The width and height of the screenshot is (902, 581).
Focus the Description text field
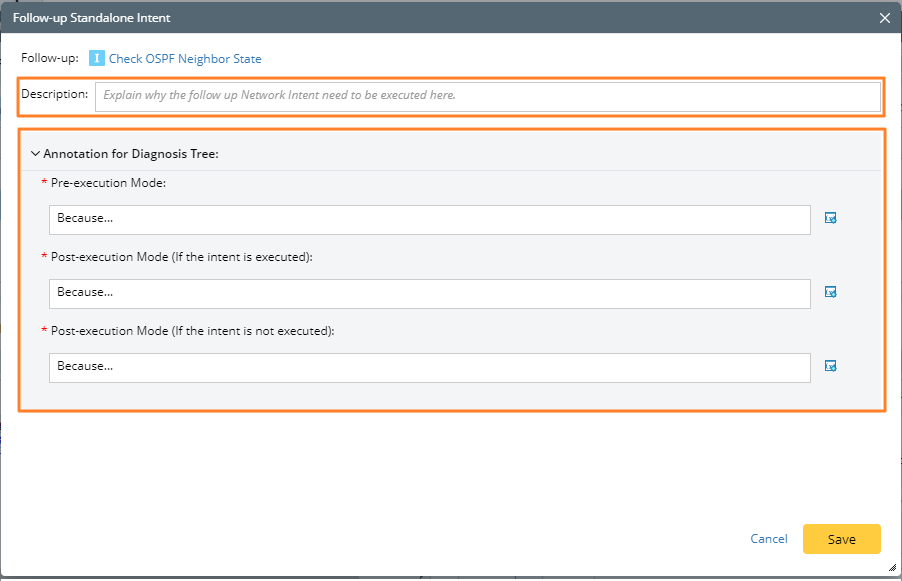tap(487, 96)
